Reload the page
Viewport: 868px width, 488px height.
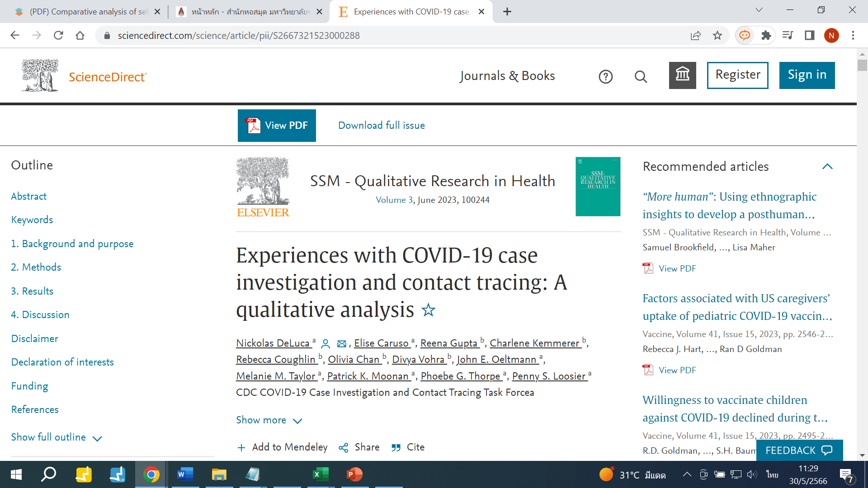58,35
